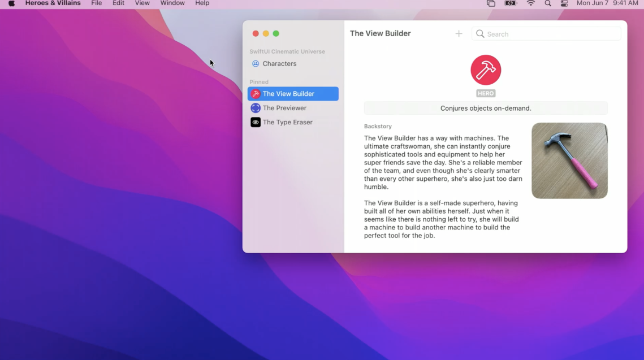Click the plus button to add a character
Screen dimensions: 644x360
[x=459, y=34]
